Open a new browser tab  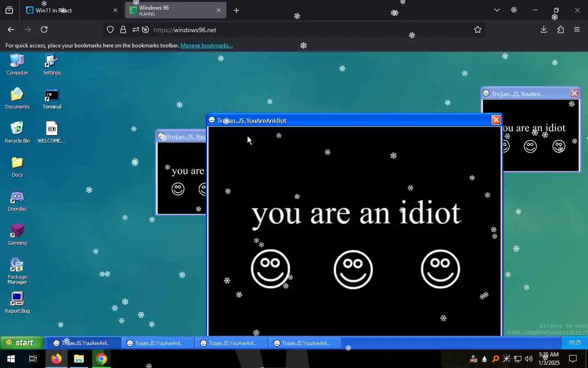click(236, 10)
